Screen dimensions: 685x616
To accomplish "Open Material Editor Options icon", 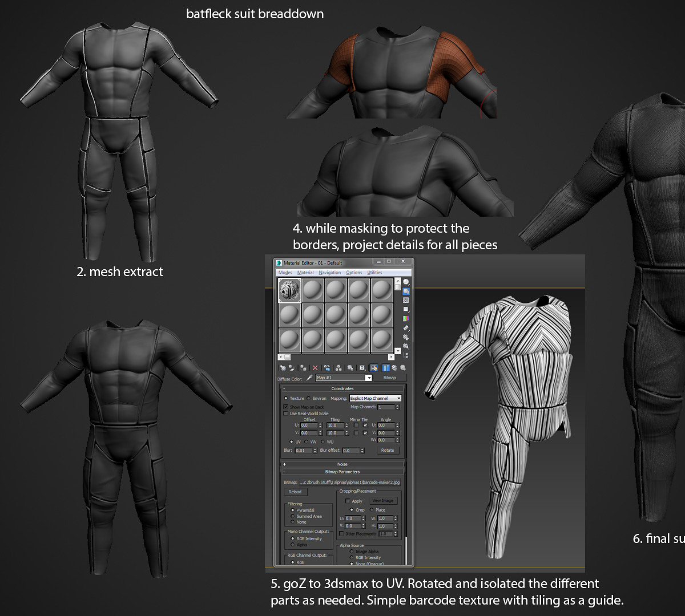I will tap(406, 337).
